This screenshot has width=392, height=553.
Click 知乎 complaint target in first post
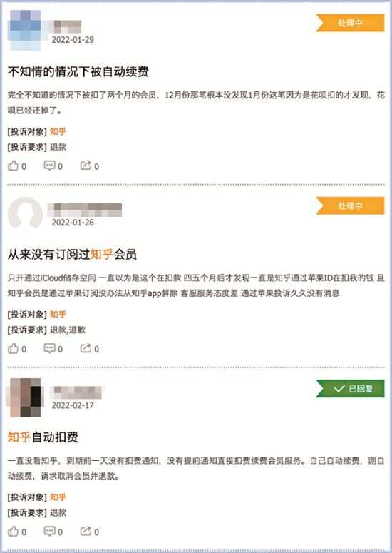coord(58,131)
